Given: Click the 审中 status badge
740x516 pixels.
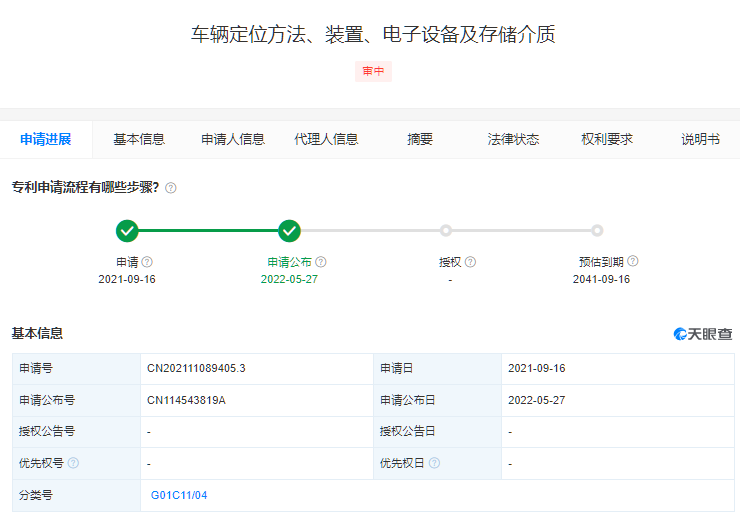Looking at the screenshot, I should click(x=373, y=71).
